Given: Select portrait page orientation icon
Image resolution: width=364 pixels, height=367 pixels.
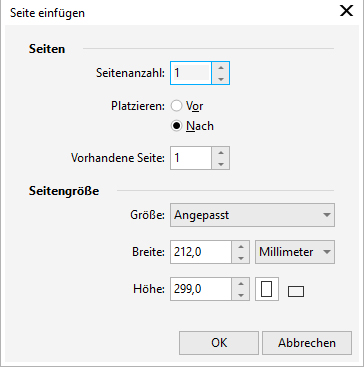Looking at the screenshot, I should click(x=267, y=289).
